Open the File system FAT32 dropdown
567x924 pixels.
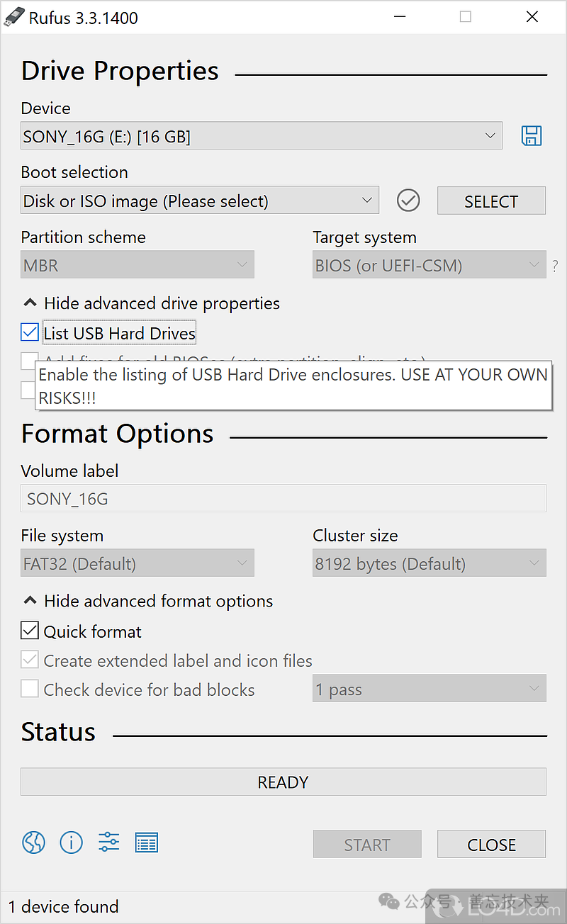pos(137,564)
